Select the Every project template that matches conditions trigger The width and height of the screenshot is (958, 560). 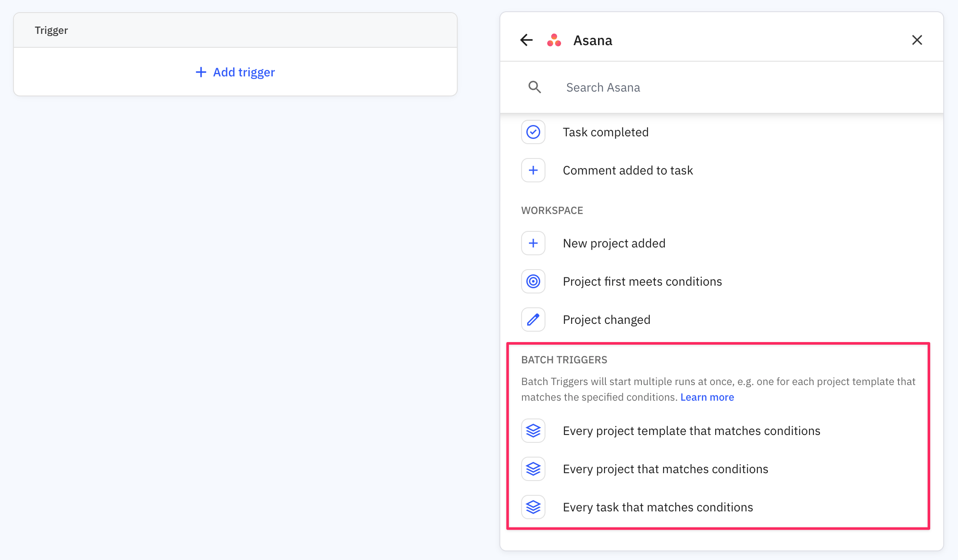pyautogui.click(x=691, y=430)
